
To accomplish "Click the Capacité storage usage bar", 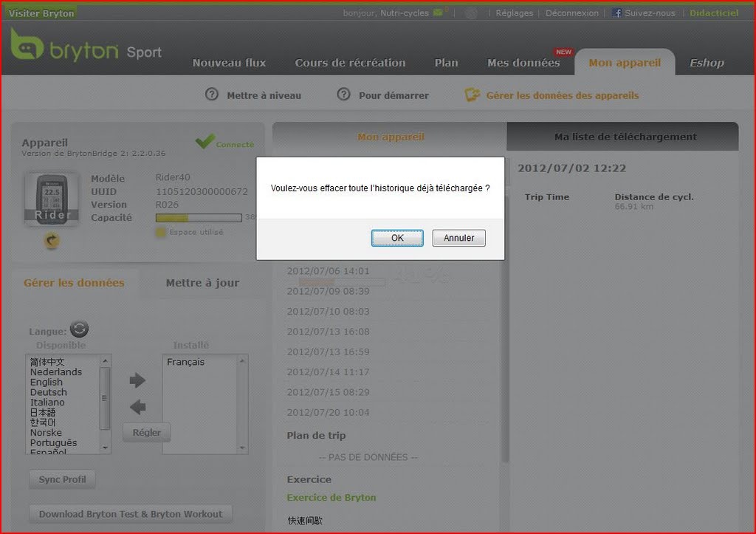I will tap(199, 218).
